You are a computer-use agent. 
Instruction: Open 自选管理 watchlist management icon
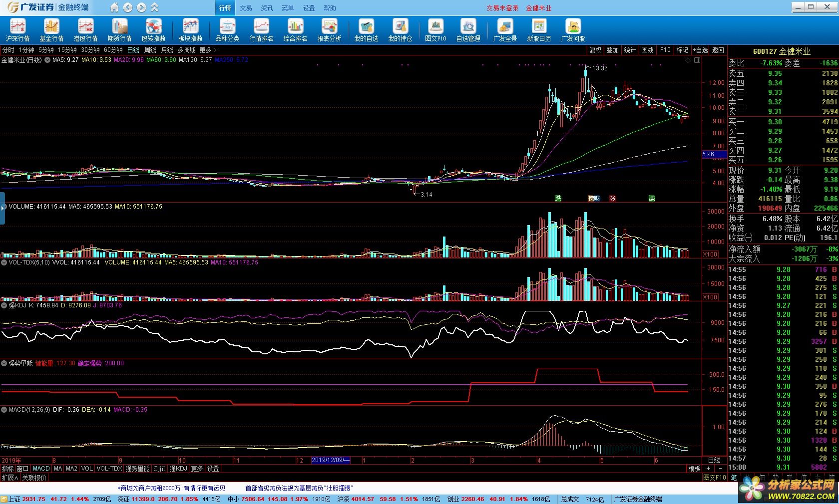468,29
